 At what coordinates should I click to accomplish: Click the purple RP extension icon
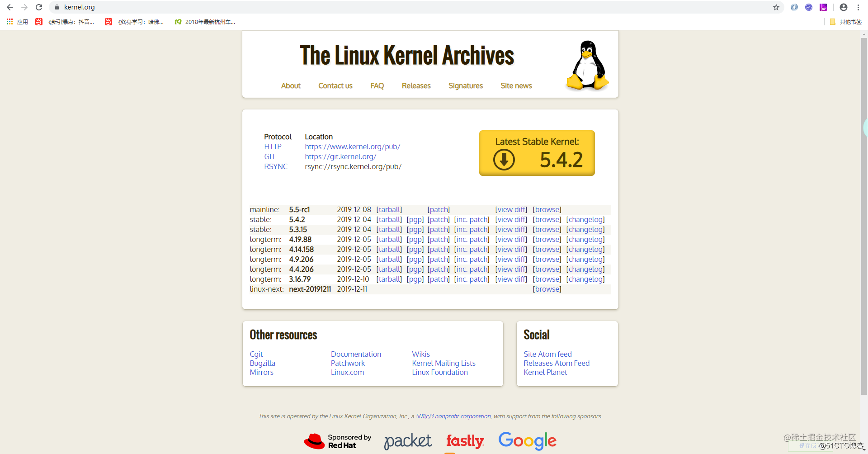pos(823,7)
